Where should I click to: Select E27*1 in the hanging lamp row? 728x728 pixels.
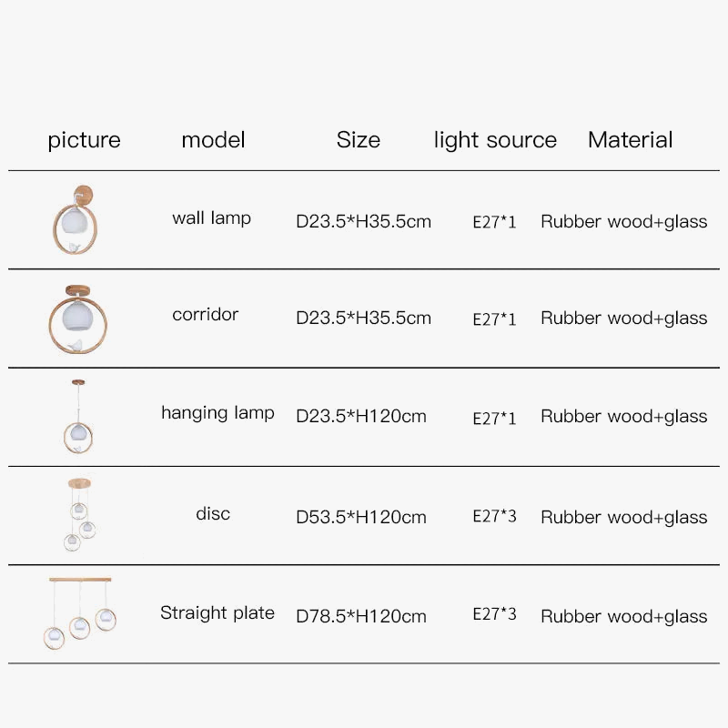point(494,419)
